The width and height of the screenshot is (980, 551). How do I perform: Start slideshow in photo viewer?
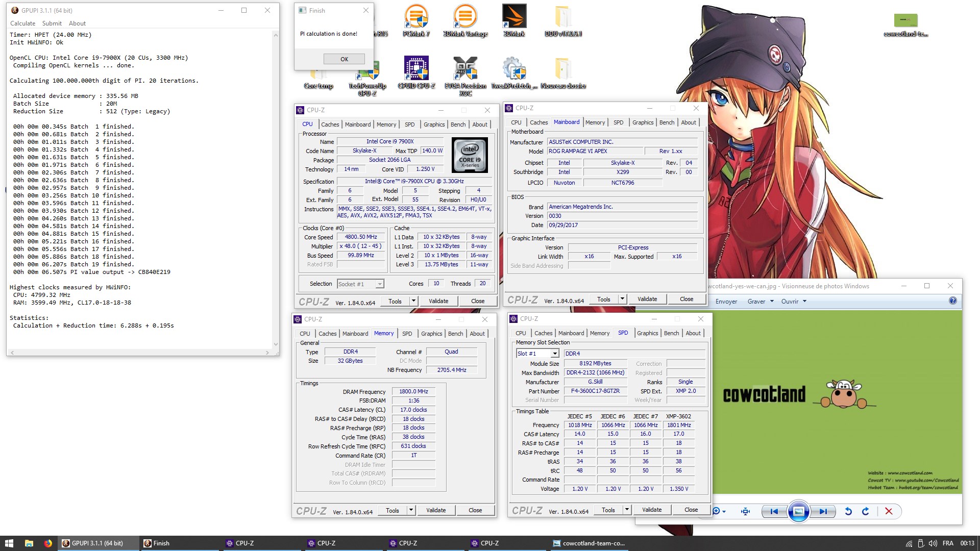(x=799, y=511)
